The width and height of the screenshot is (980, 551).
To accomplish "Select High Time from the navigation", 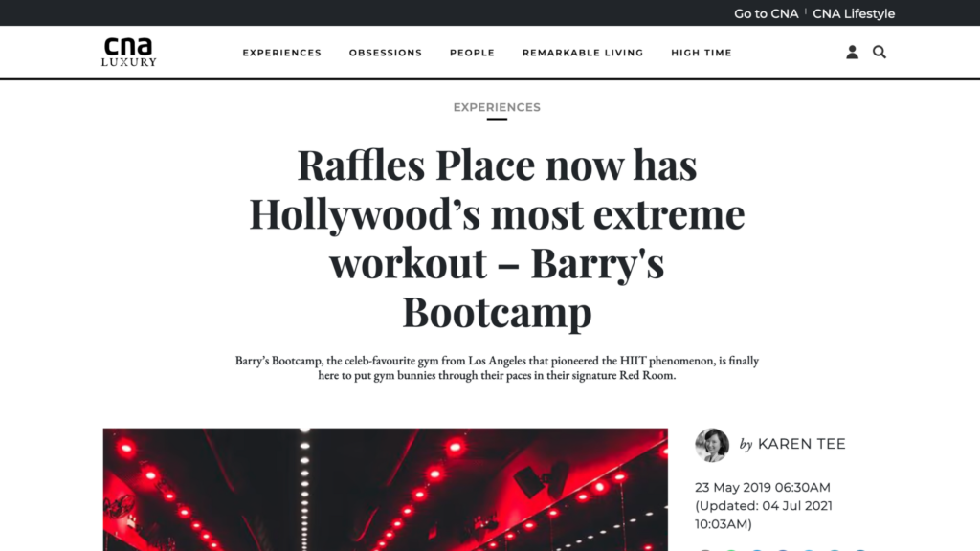I will [701, 53].
